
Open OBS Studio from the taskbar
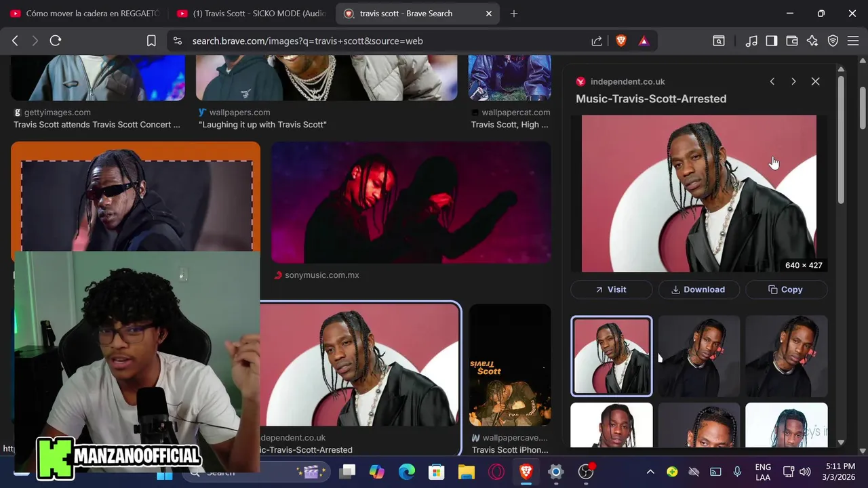(x=586, y=472)
